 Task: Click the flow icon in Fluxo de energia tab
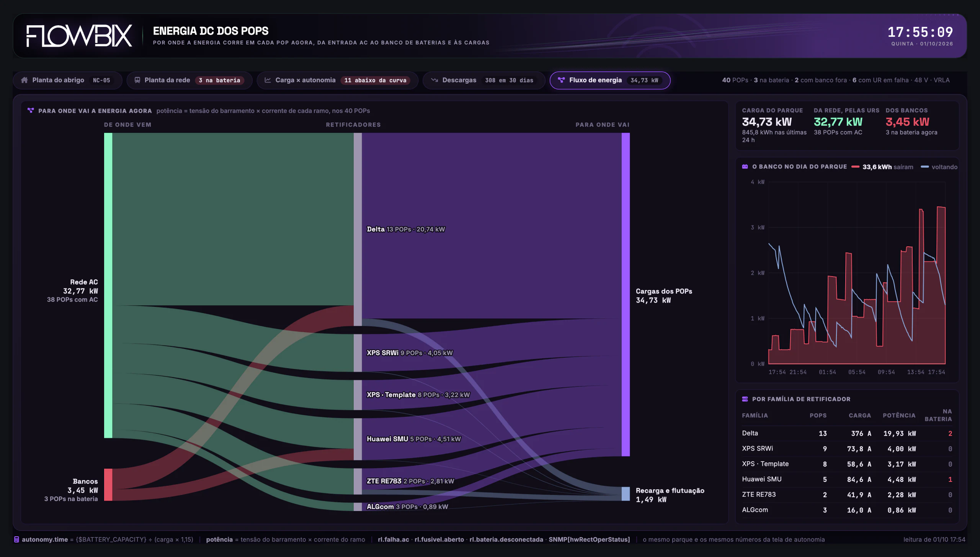click(x=561, y=80)
